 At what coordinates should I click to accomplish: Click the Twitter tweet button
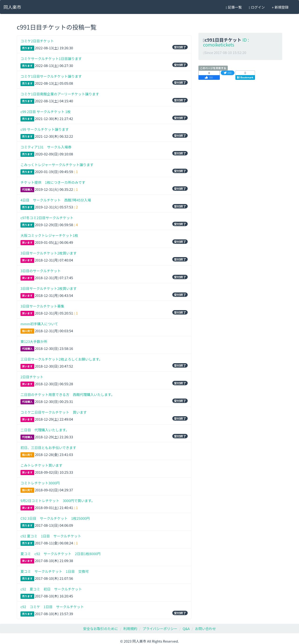click(x=228, y=73)
